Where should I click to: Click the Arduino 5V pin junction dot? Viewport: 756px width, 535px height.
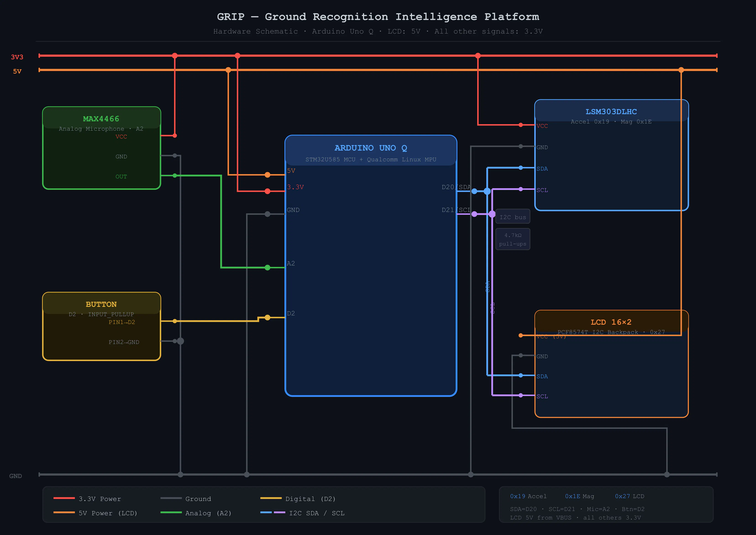point(267,175)
